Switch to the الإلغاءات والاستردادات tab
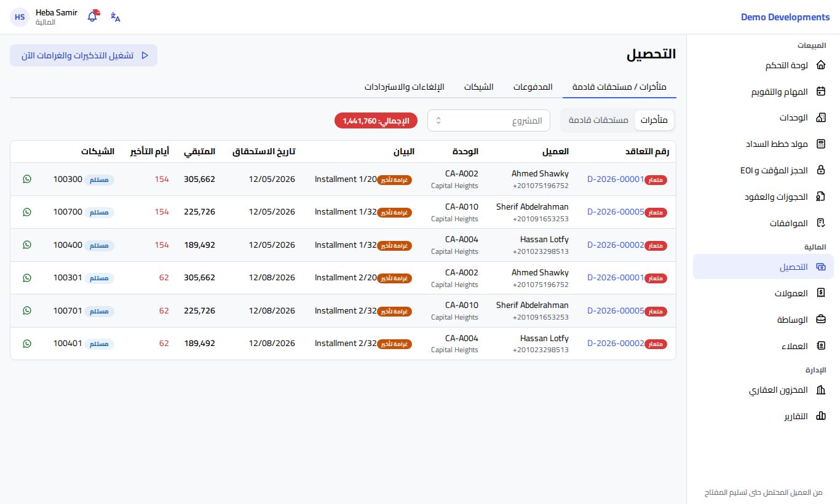 click(405, 87)
